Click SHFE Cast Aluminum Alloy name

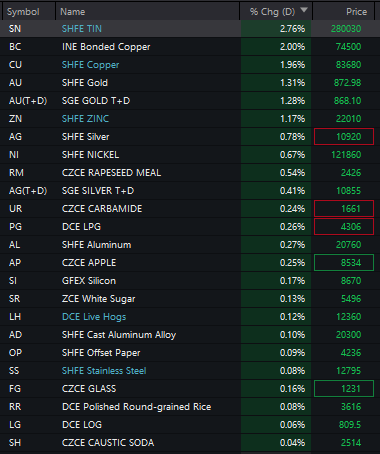pyautogui.click(x=119, y=335)
